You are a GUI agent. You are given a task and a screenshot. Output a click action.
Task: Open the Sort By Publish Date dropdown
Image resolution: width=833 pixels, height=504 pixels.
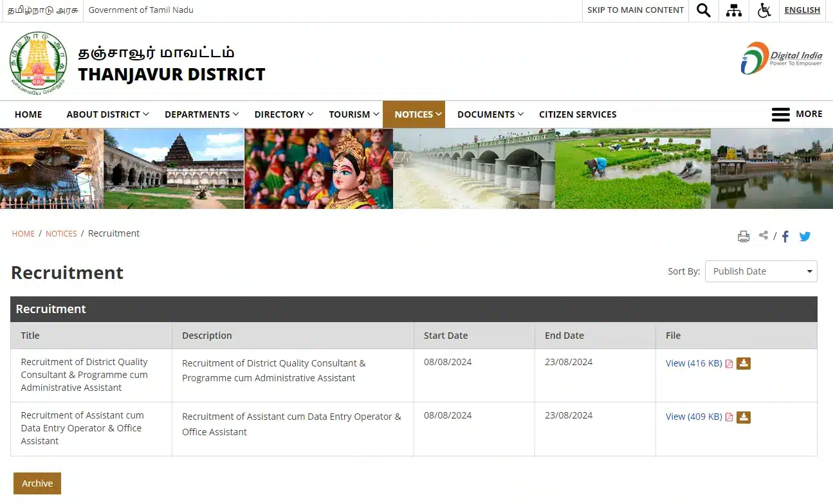click(x=761, y=271)
